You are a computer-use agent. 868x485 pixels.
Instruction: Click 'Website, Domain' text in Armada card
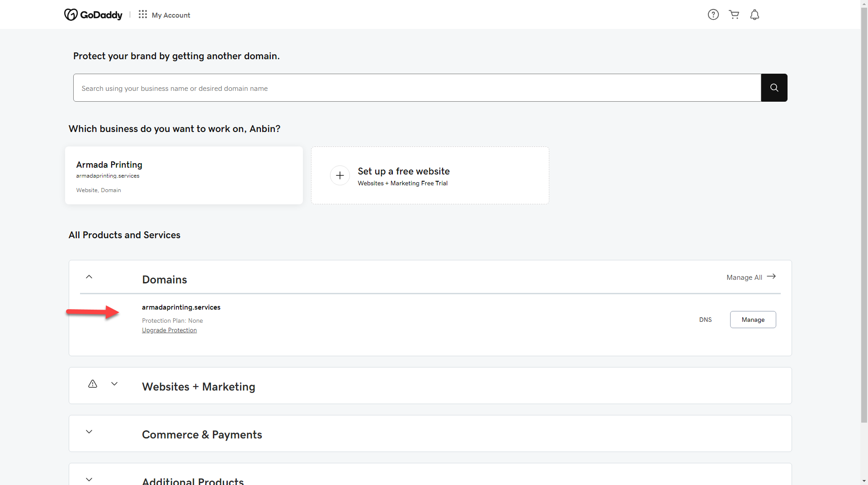tap(99, 190)
